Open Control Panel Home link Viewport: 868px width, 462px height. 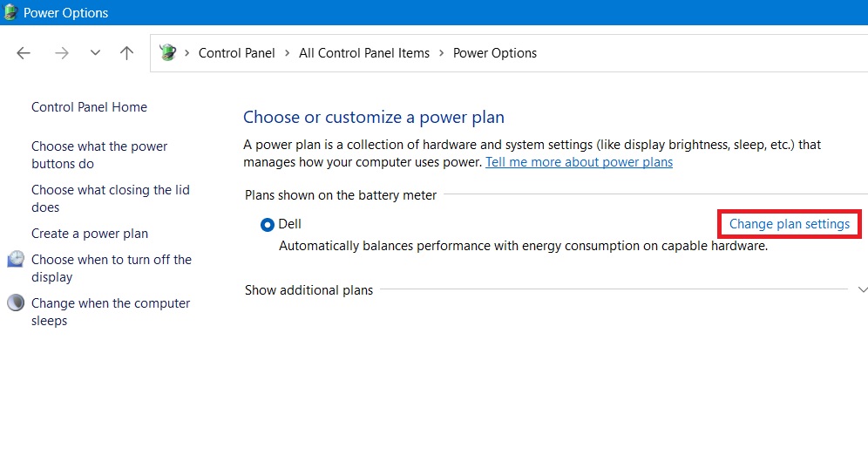pos(89,107)
